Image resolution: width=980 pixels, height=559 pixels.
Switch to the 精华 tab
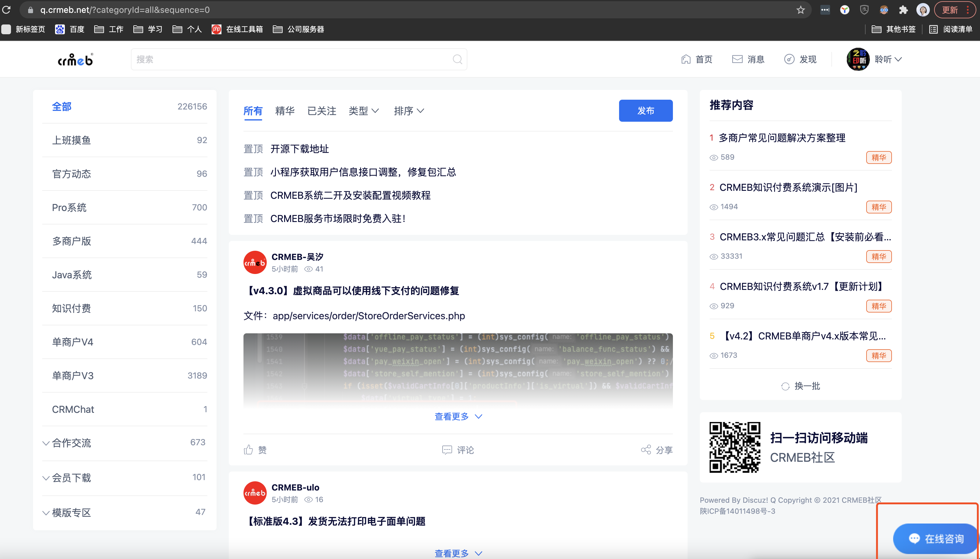[x=284, y=111]
